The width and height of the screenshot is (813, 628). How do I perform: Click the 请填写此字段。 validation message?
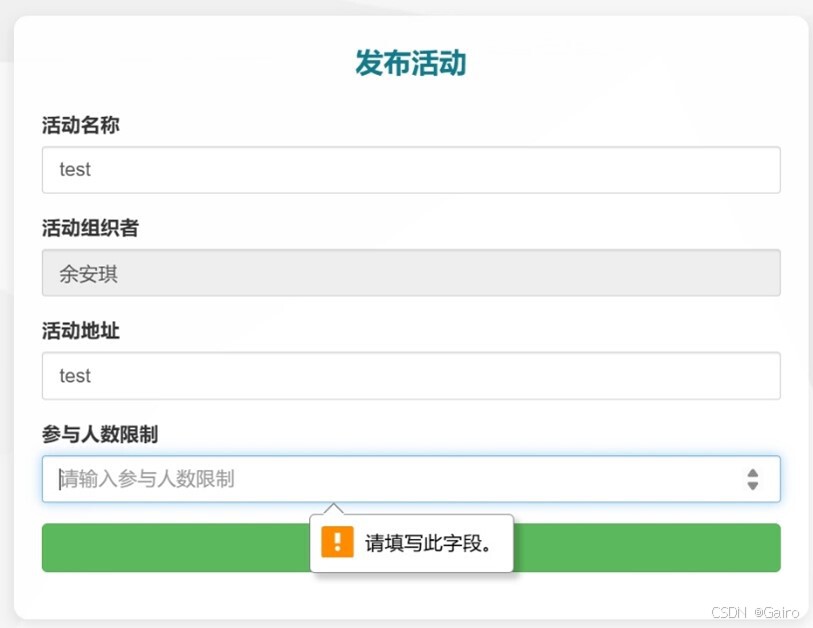tap(427, 543)
